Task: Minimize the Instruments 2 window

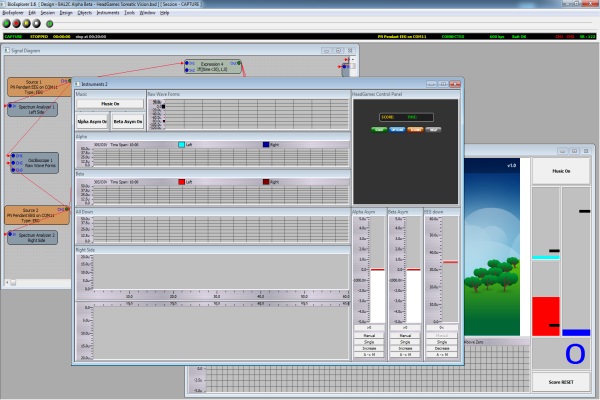Action: 431,84
